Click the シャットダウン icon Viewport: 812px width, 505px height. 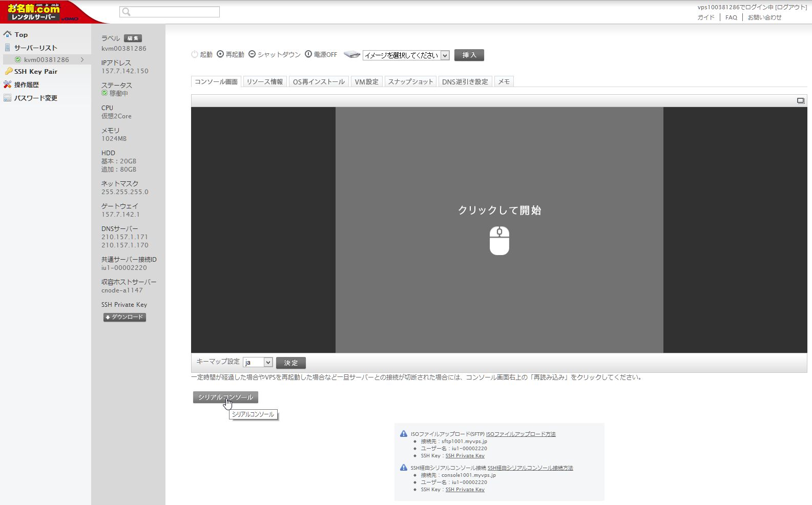(x=252, y=54)
